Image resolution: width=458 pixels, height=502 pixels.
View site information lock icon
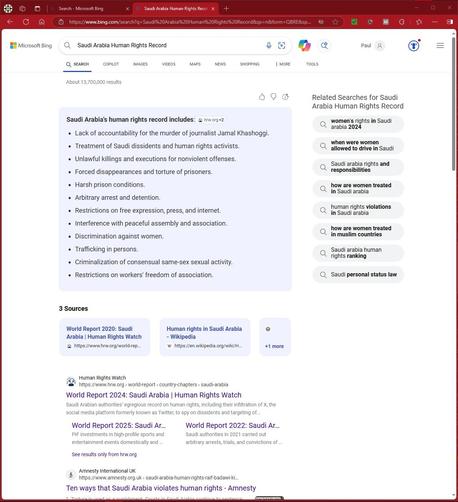61,22
